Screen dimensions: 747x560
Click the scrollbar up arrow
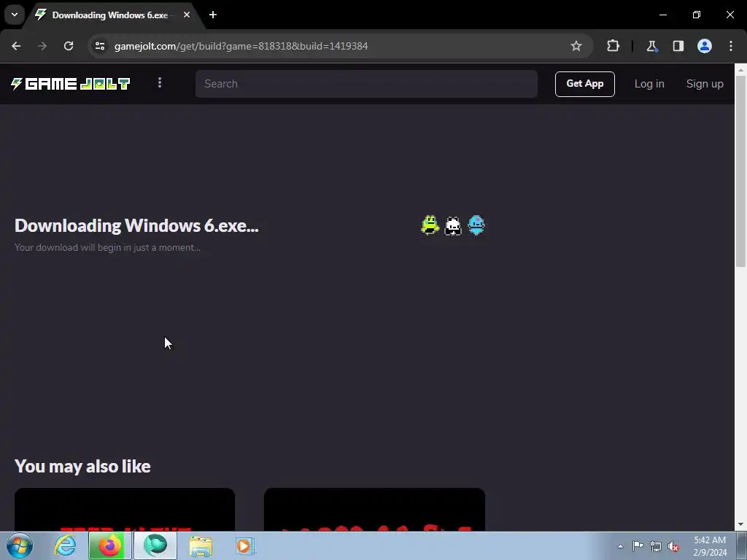click(741, 69)
